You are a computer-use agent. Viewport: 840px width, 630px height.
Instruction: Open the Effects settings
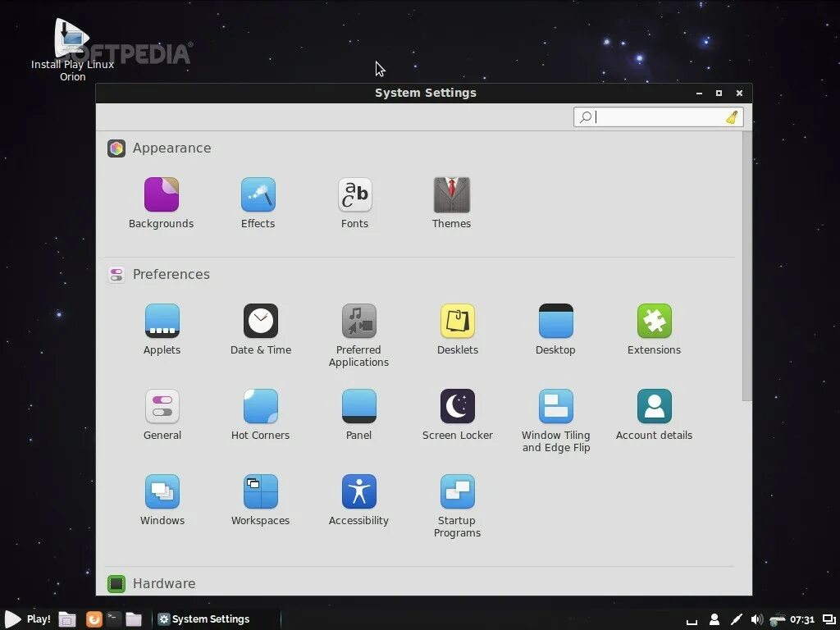coord(258,203)
